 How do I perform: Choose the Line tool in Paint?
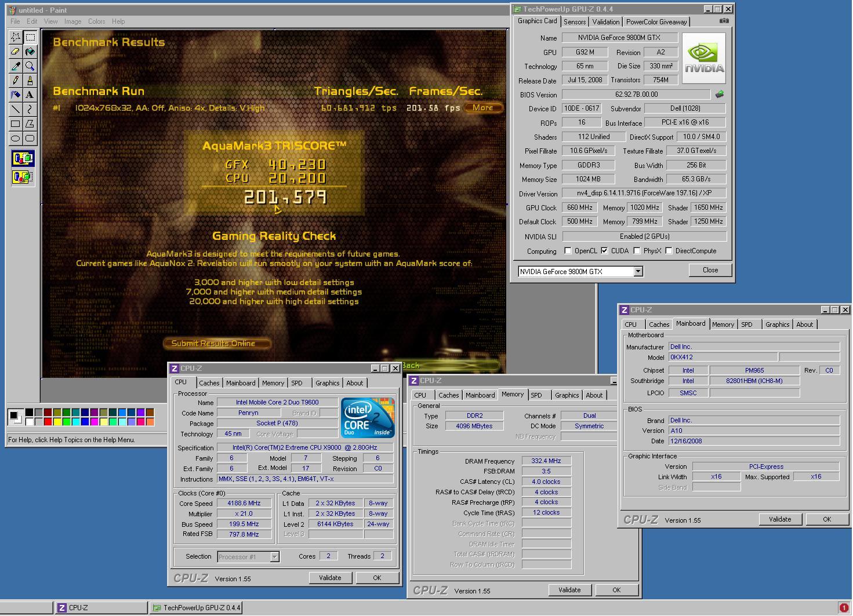[16, 109]
